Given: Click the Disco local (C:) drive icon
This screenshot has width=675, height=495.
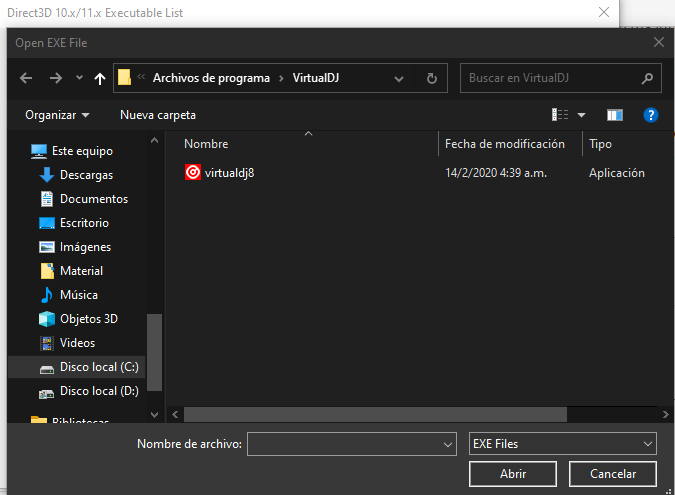Looking at the screenshot, I should (x=46, y=369).
